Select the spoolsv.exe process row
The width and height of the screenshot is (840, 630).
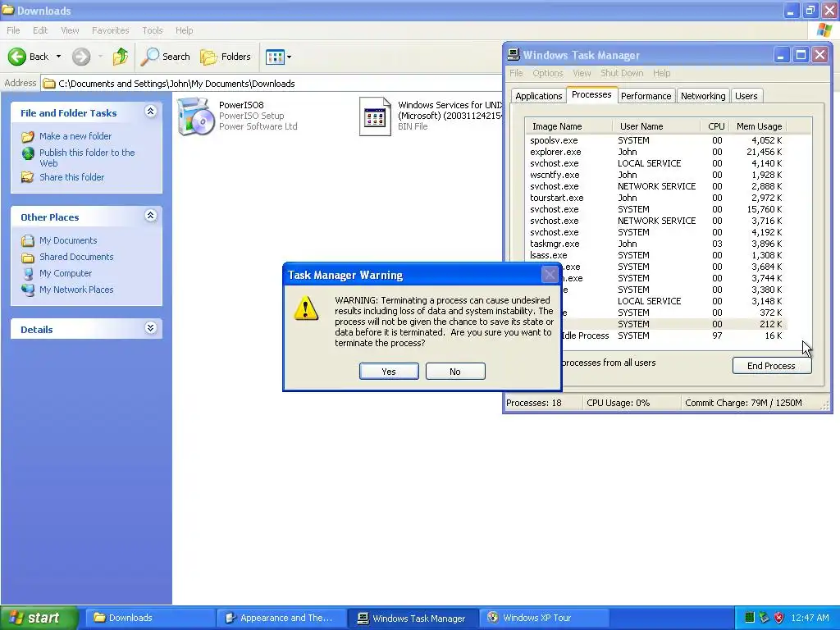click(656, 140)
